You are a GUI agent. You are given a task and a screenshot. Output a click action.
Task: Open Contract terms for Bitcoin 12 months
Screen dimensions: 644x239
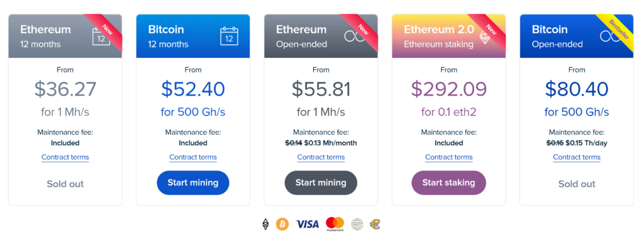tap(193, 157)
